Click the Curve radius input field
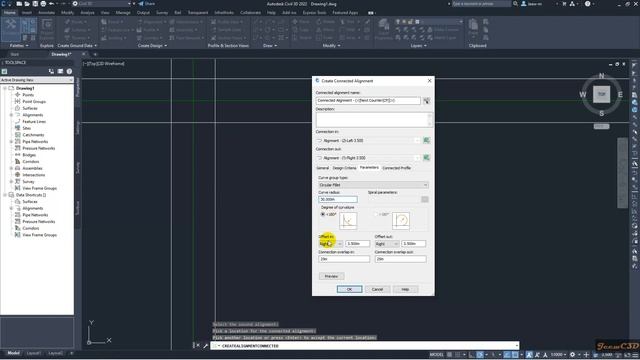640x360 pixels. (338, 199)
